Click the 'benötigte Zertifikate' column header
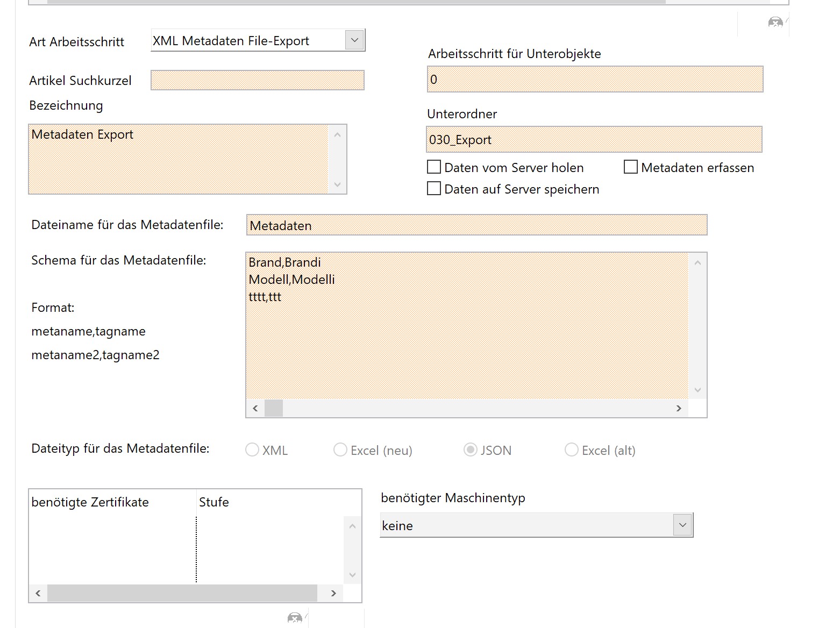Image resolution: width=840 pixels, height=628 pixels. (x=90, y=502)
